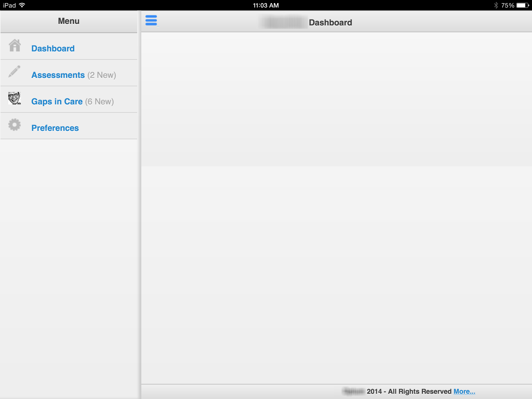Tap the 11:03 AM clock
Screen dimensions: 532x399
(x=266, y=5)
